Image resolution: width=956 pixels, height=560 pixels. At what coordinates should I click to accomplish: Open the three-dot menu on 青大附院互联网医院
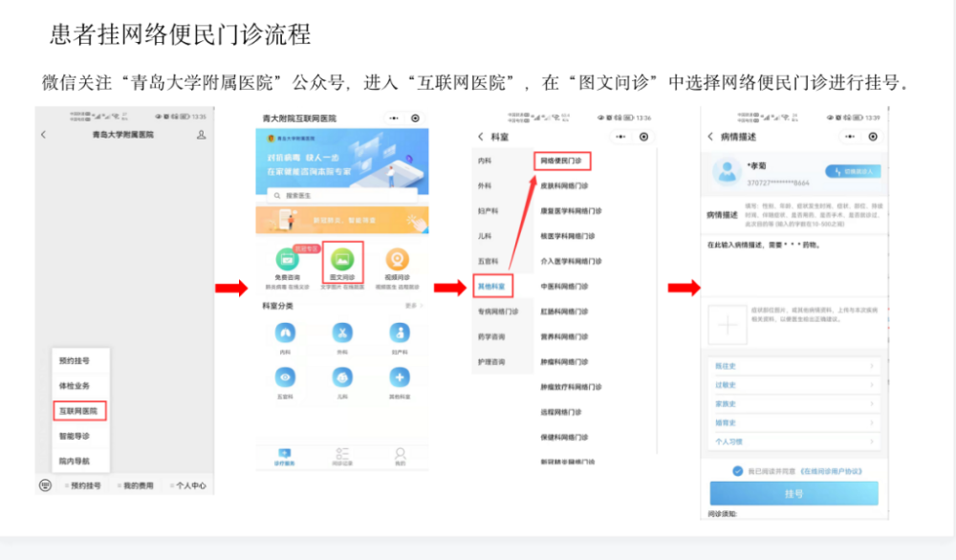[x=394, y=118]
